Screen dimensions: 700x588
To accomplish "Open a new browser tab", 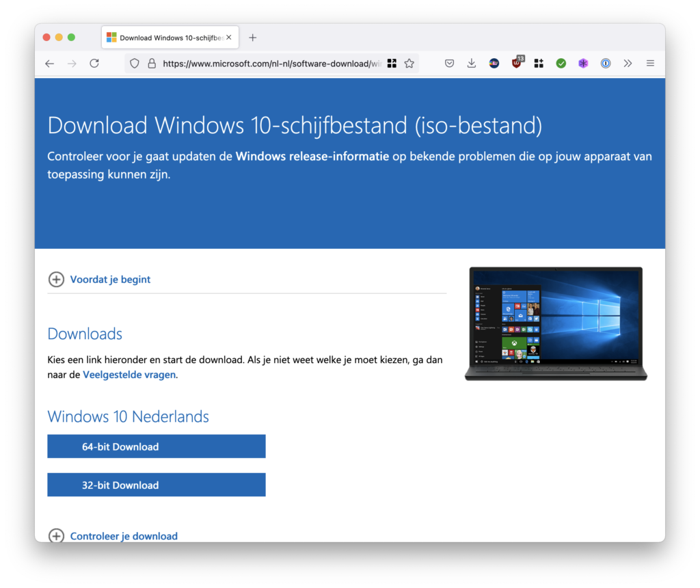I will coord(253,38).
